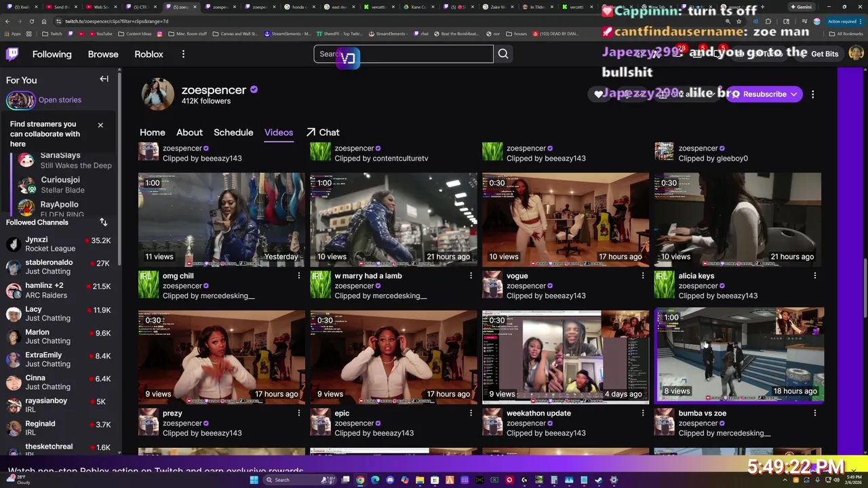
Task: Open Steam from the taskbar
Action: [x=599, y=480]
